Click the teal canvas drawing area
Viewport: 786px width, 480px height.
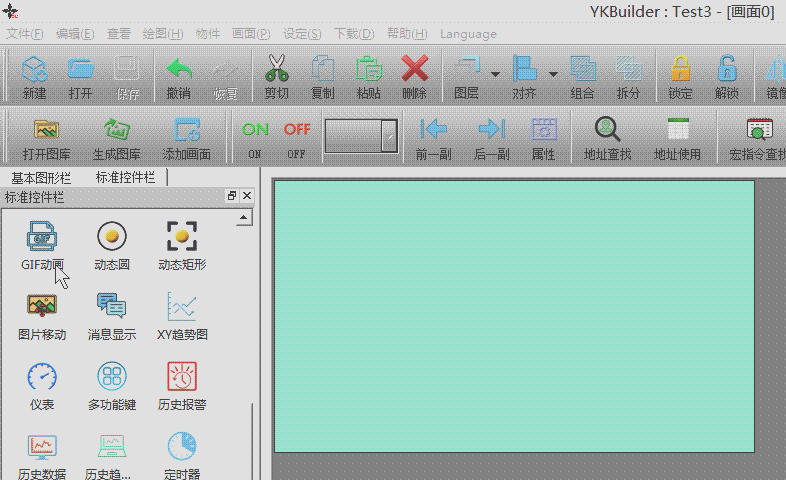coord(514,315)
